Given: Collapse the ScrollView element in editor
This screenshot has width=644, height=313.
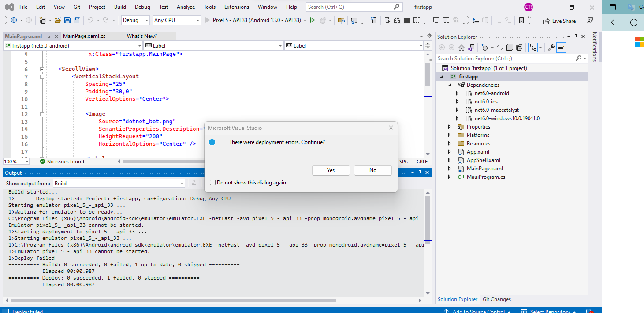Looking at the screenshot, I should pos(42,69).
